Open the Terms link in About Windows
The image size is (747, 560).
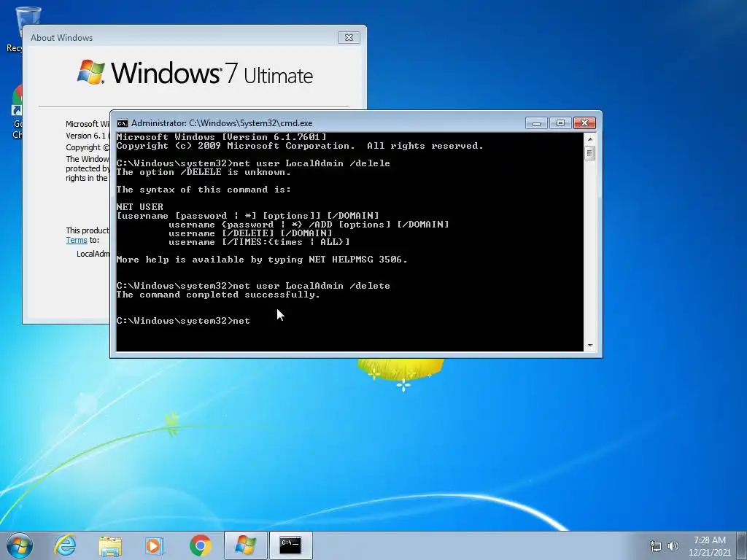click(76, 240)
